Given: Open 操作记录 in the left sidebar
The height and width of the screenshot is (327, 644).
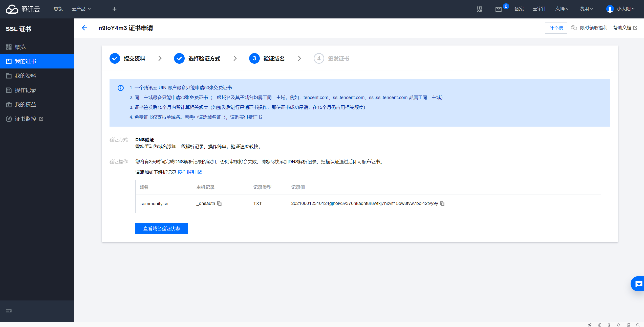Looking at the screenshot, I should pos(25,90).
